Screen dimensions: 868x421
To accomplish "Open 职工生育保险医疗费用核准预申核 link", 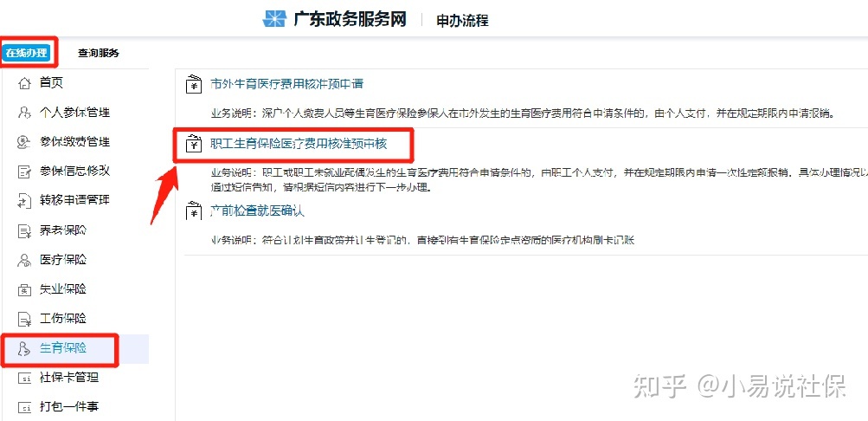I will [299, 144].
